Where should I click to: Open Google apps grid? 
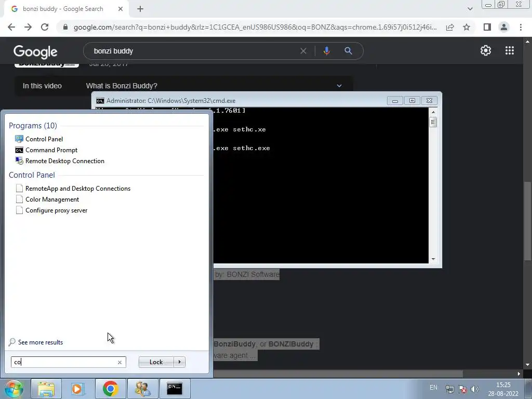pyautogui.click(x=510, y=50)
